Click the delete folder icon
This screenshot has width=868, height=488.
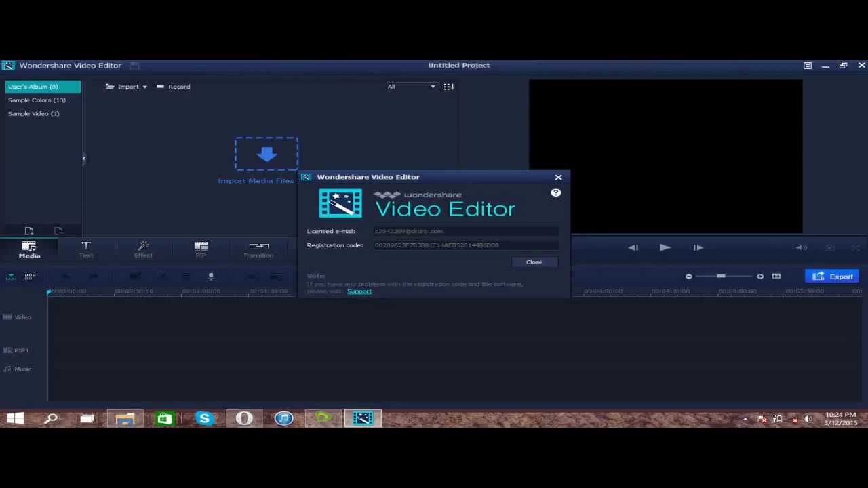pyautogui.click(x=58, y=231)
